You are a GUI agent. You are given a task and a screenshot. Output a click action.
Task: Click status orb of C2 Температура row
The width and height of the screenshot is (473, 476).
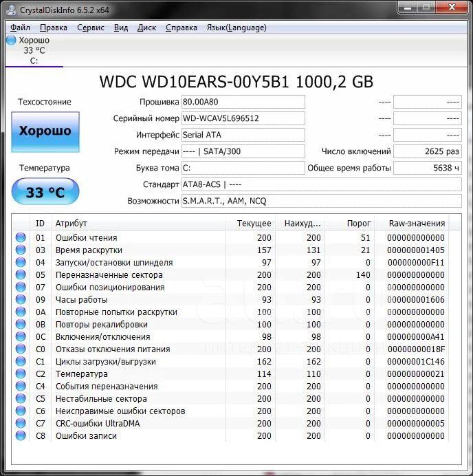pos(21,374)
